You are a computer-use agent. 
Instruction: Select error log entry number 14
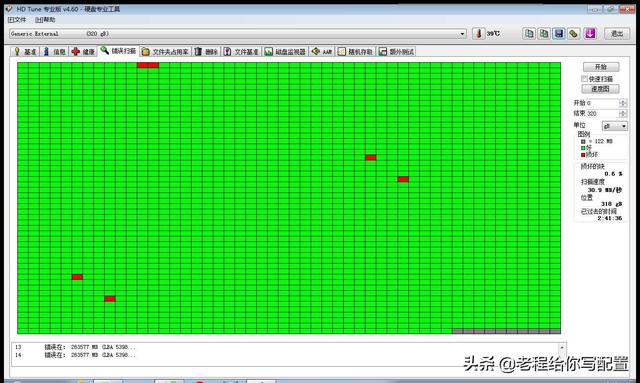coord(287,355)
